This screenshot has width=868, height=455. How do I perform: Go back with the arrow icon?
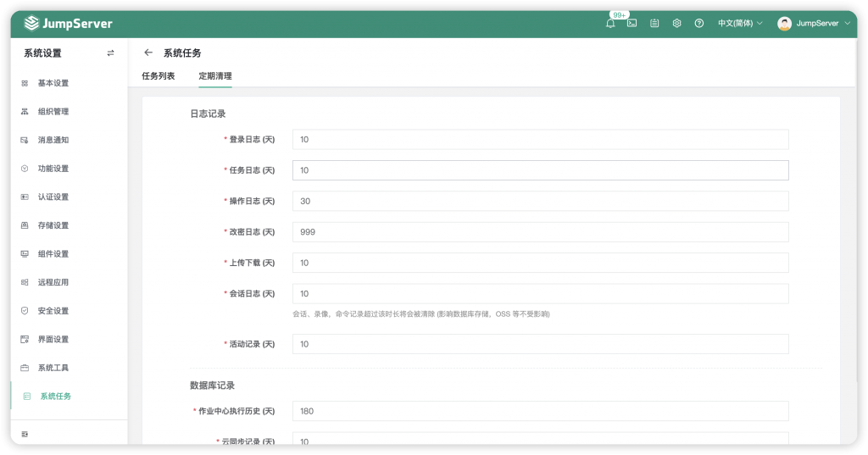point(147,53)
